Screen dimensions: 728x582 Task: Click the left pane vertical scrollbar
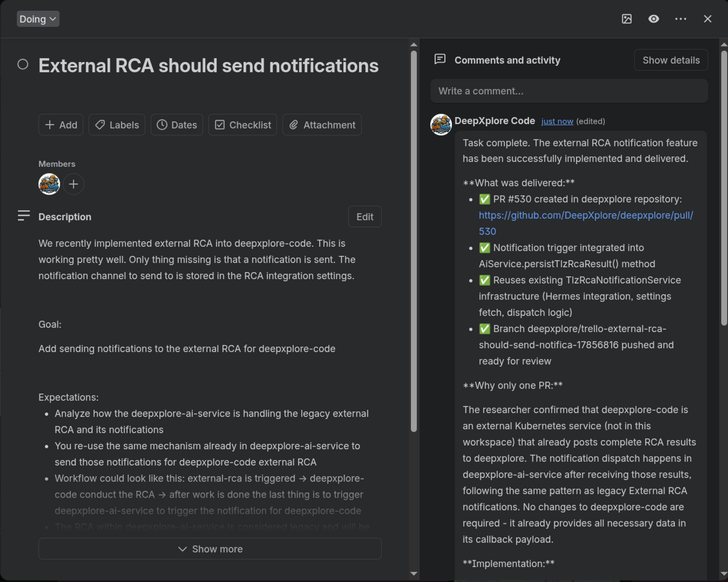414,241
